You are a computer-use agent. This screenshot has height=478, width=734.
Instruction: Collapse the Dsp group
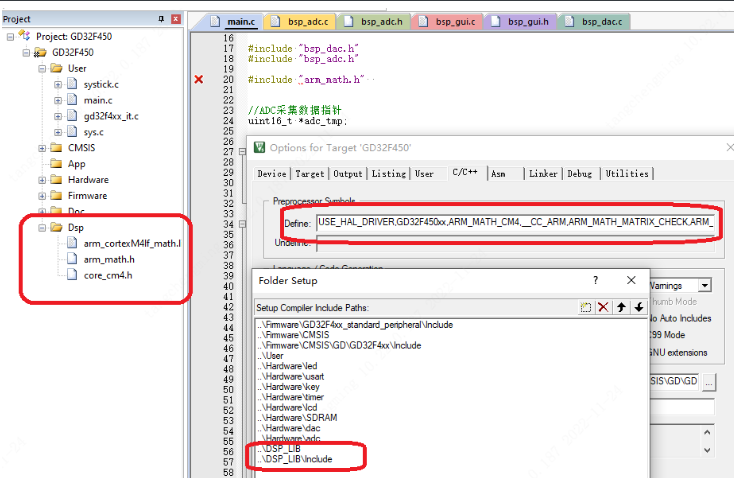click(x=42, y=228)
